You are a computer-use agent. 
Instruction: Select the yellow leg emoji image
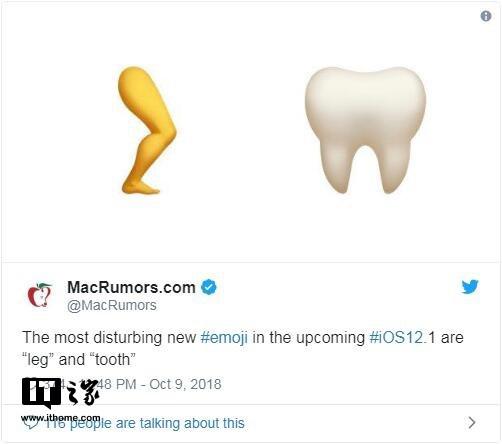147,130
